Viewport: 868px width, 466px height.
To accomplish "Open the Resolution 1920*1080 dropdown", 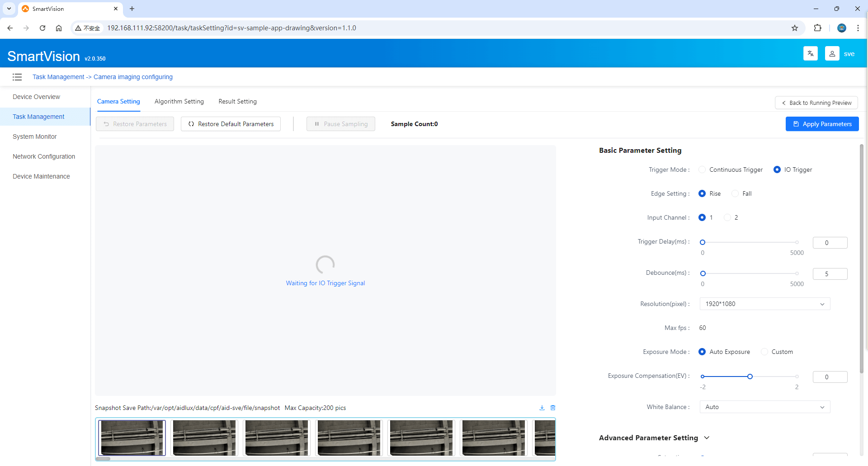I will coord(764,304).
